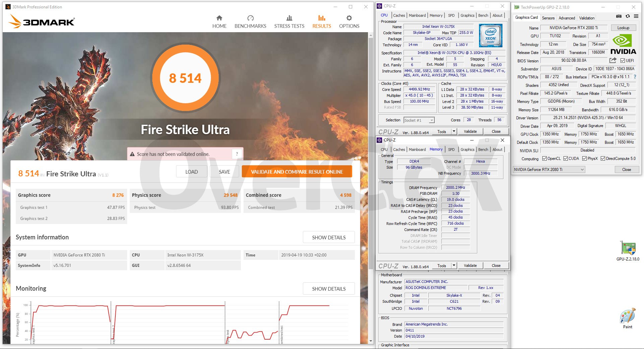Click the GPU Clock 1350 MHz field in GPU-Z
The height and width of the screenshot is (349, 644).
click(550, 134)
